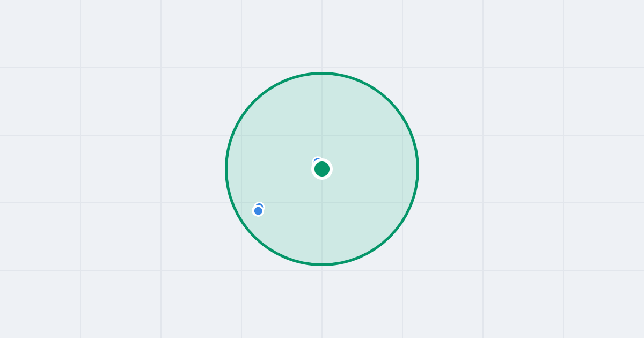The width and height of the screenshot is (644, 338).
Task: Click shaded area between the blue pair and the center
Action: [x=290, y=190]
